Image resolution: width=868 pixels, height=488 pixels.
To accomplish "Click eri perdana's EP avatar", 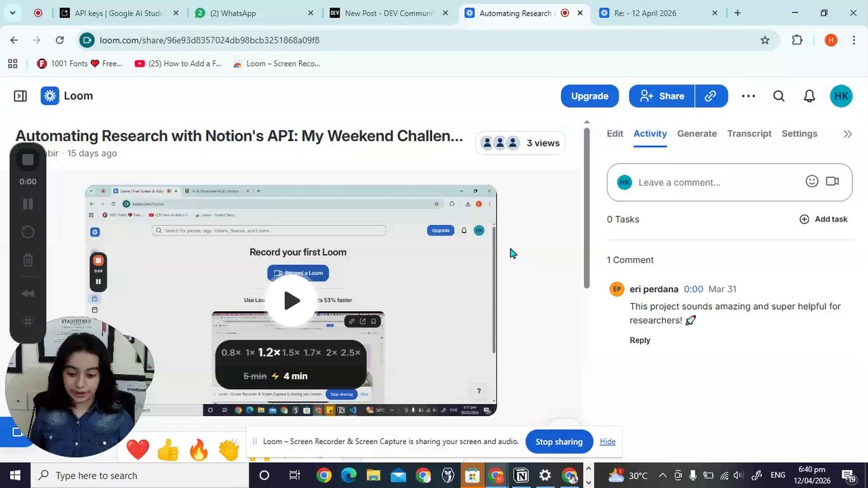I will (616, 289).
